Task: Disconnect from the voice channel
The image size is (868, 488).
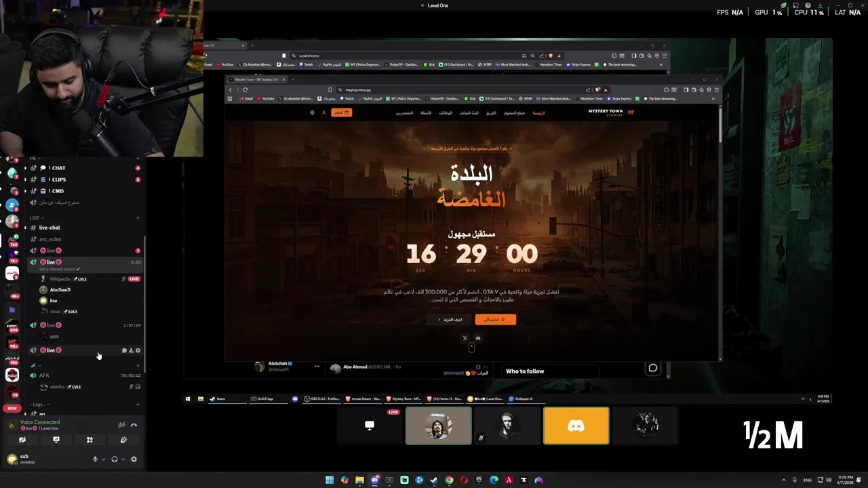Action: pyautogui.click(x=134, y=425)
